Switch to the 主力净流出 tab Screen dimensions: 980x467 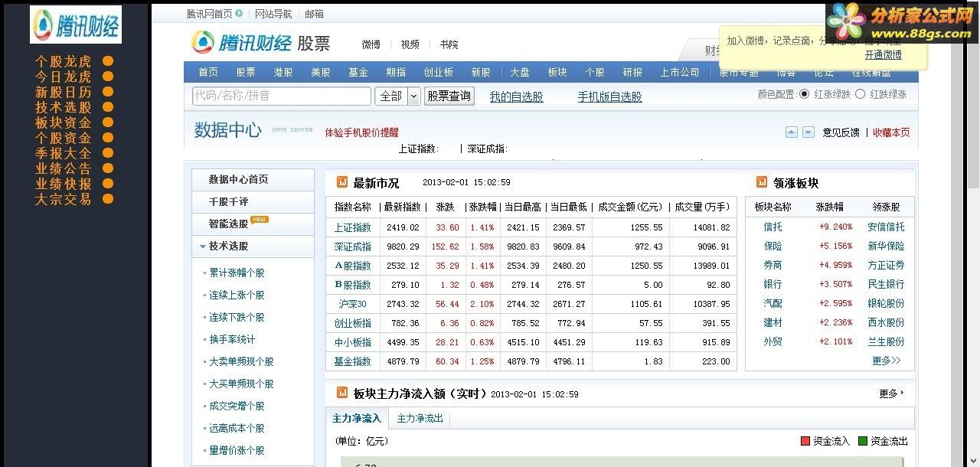click(420, 418)
